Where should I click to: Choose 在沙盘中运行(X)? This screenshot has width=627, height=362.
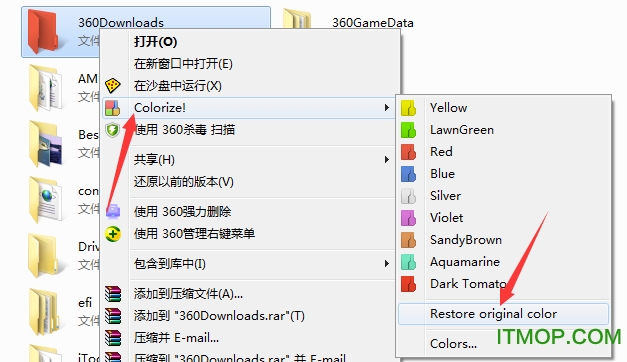(178, 86)
